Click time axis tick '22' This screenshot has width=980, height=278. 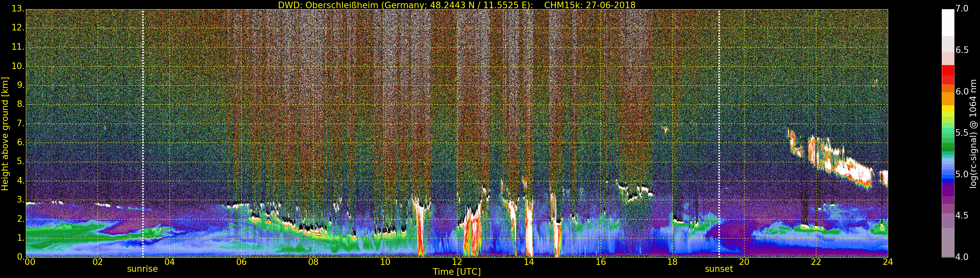point(816,262)
